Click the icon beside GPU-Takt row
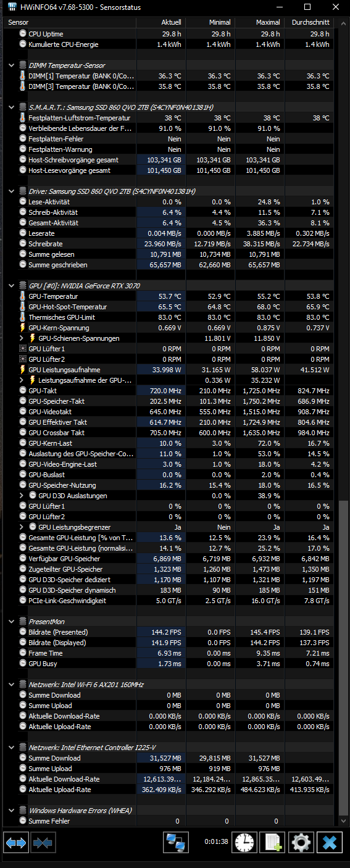This screenshot has height=868, width=350. (x=23, y=391)
